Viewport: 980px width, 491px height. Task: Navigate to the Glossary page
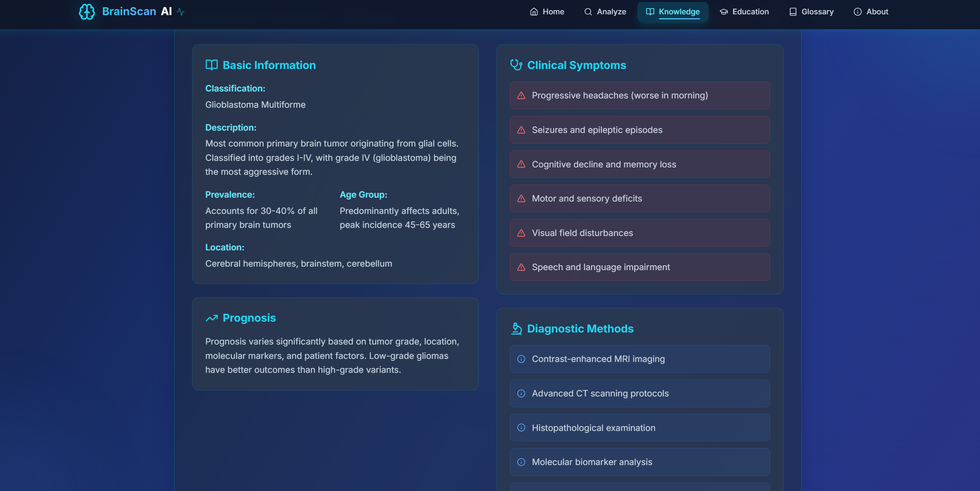click(811, 12)
